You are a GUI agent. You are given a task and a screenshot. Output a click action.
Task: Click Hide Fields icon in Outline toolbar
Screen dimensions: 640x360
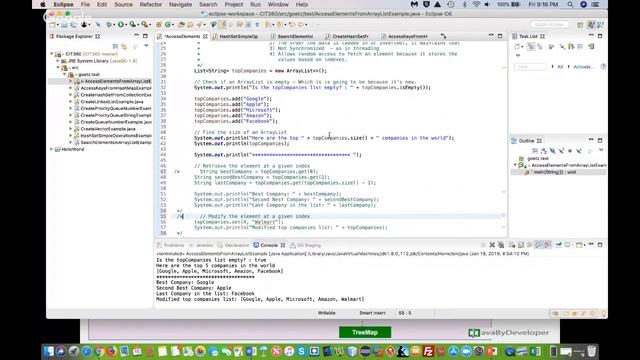553,151
